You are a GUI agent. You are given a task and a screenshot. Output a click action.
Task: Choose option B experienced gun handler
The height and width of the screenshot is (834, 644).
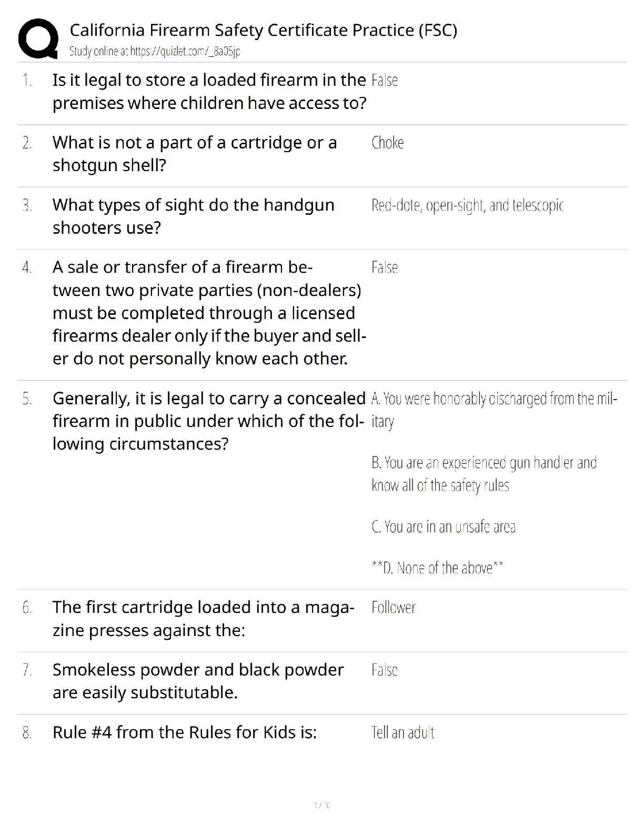(484, 474)
